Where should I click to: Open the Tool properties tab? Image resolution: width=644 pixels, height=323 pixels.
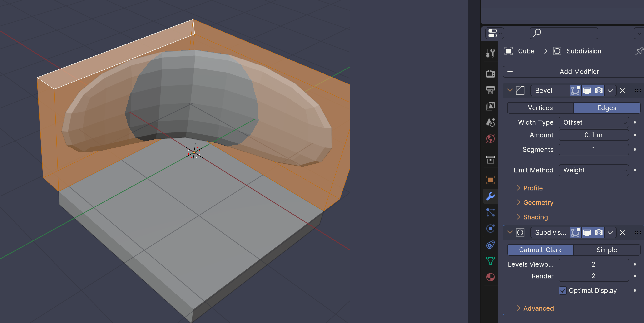click(x=490, y=53)
